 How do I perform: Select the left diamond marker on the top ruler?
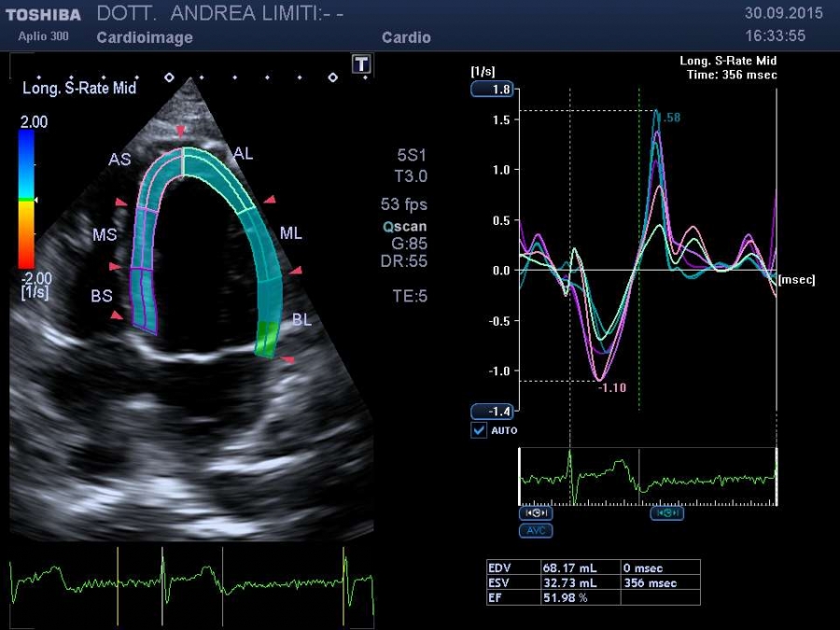point(169,77)
